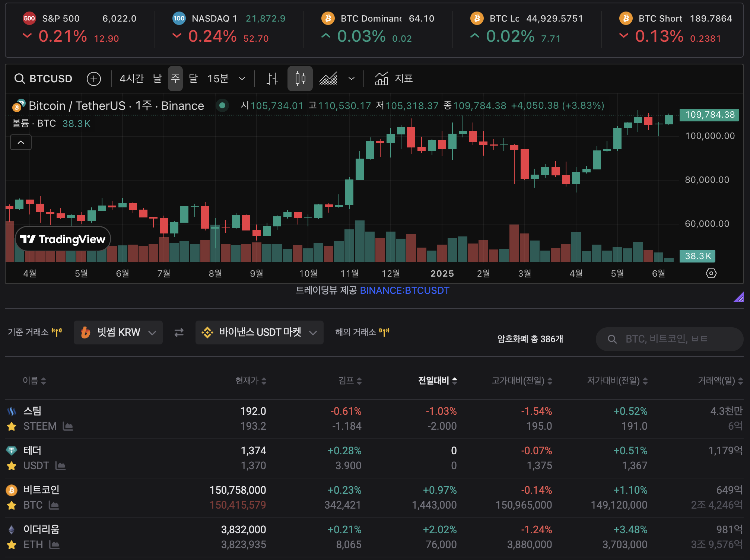Open the 바이낸스 USDT 마켓 dropdown
This screenshot has width=750, height=560.
(259, 332)
